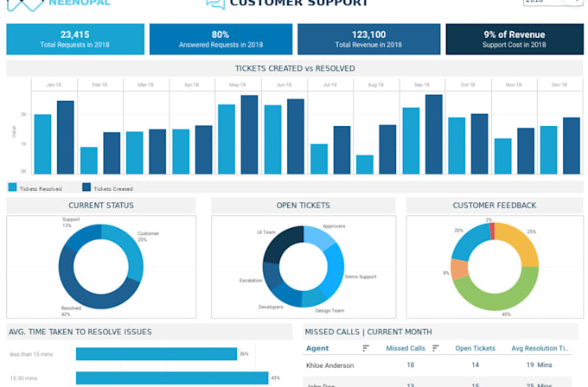Click the Open Tickets column header

click(475, 348)
